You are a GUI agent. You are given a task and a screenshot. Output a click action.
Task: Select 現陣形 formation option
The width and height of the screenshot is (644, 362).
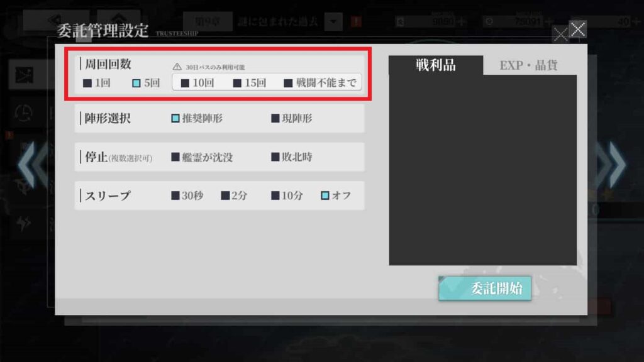[292, 119]
